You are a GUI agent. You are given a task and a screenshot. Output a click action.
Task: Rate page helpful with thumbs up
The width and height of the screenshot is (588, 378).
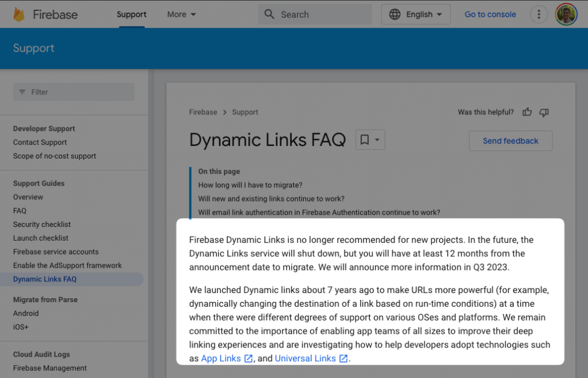527,112
